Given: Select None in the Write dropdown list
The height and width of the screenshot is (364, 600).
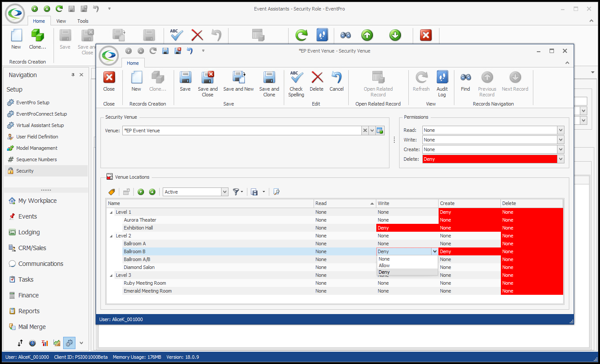Looking at the screenshot, I should [x=407, y=259].
